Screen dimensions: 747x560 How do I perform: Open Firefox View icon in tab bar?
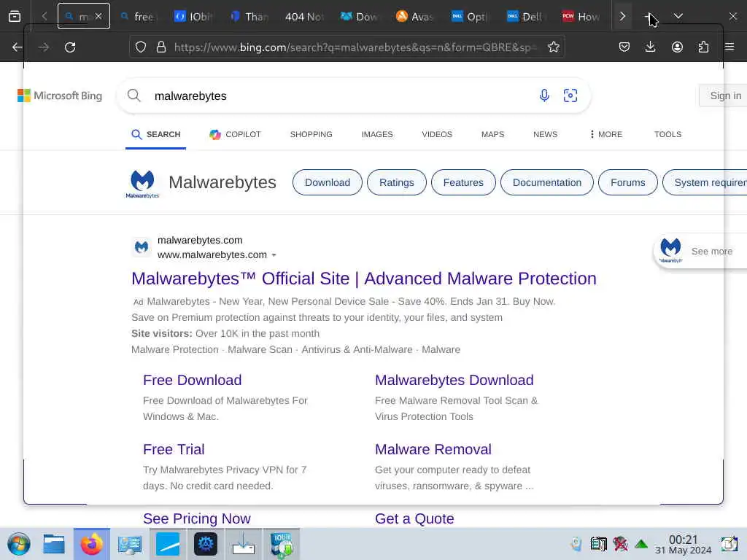click(x=15, y=16)
